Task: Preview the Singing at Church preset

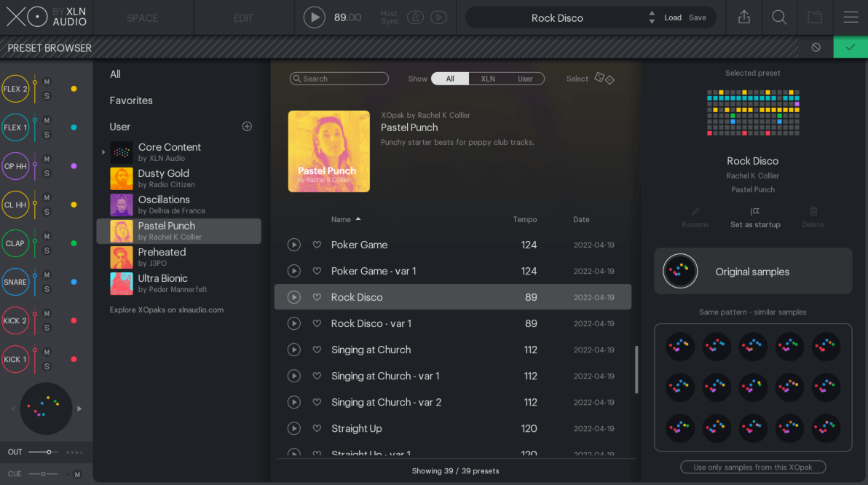Action: 294,350
